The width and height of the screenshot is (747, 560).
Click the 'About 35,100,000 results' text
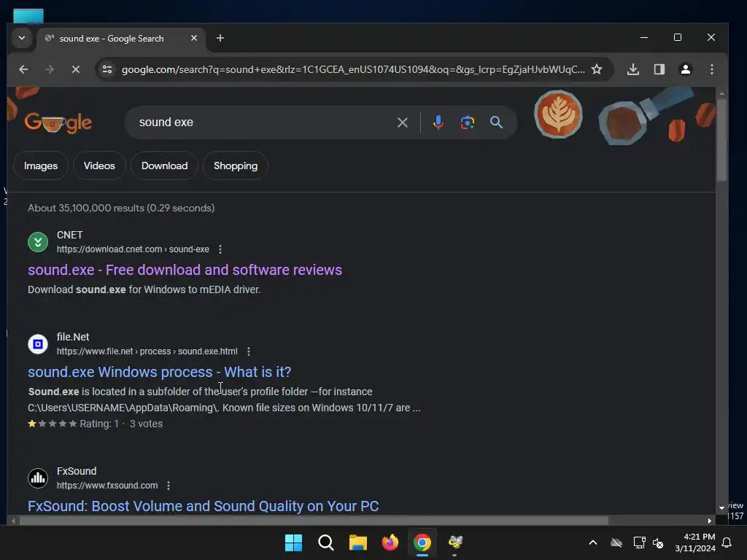[x=121, y=208]
